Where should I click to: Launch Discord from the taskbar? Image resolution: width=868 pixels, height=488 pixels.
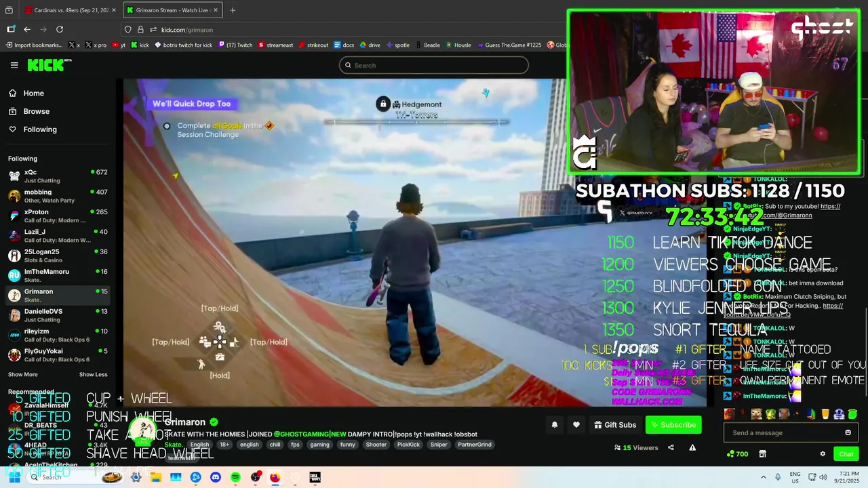216,477
